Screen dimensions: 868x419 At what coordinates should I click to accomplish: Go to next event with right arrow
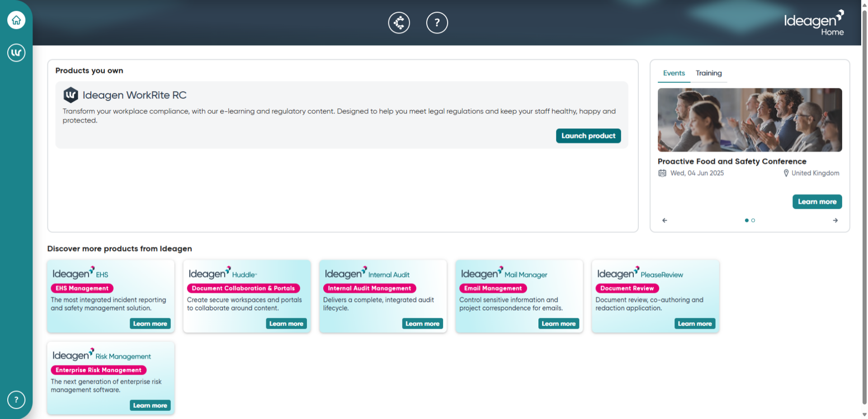tap(835, 221)
